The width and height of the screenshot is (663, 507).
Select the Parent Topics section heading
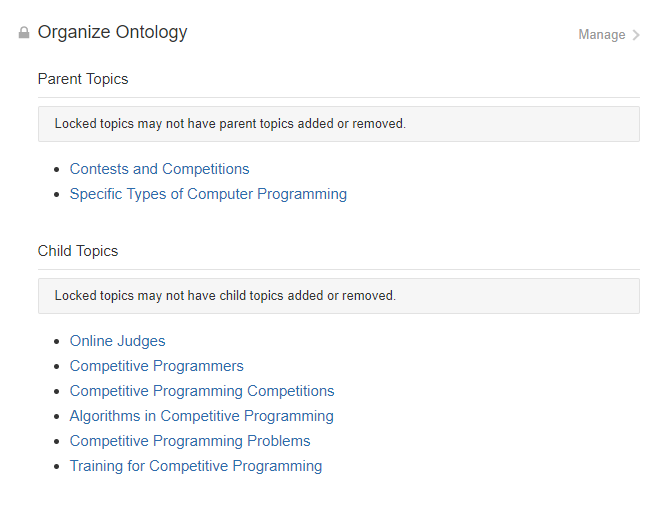[83, 79]
